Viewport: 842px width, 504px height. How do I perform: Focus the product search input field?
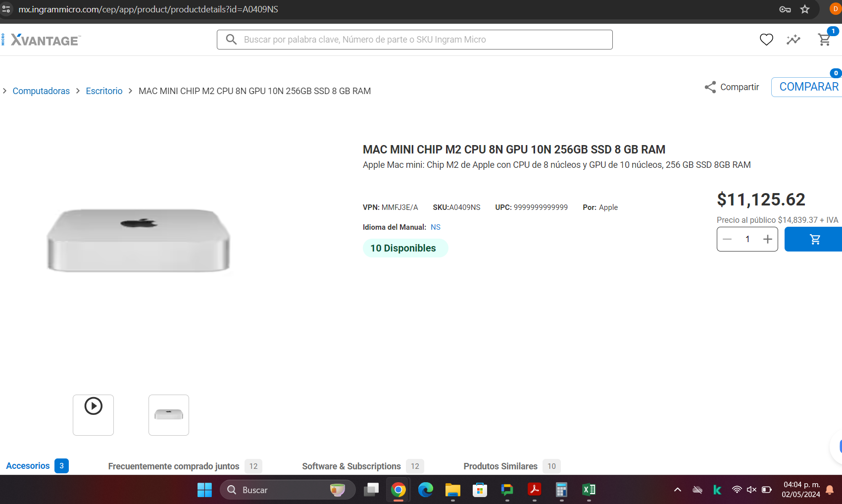point(415,40)
